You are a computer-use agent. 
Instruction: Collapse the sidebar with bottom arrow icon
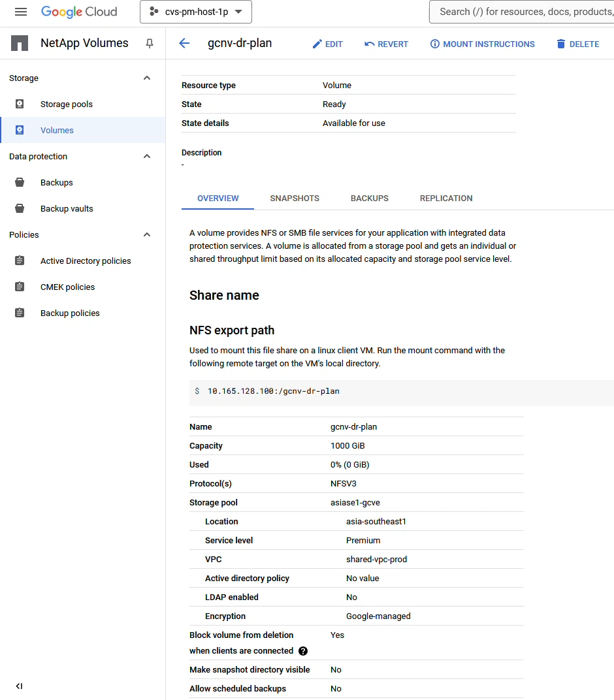[x=19, y=686]
